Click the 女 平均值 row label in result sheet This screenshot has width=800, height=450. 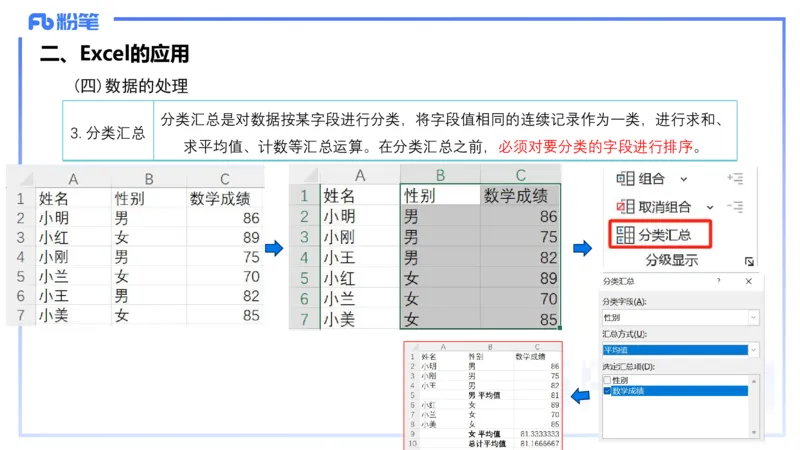[484, 434]
